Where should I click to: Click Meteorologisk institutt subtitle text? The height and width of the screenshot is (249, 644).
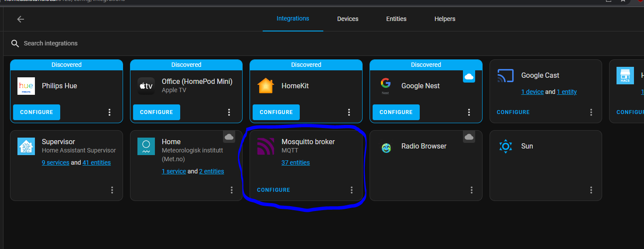click(x=192, y=155)
